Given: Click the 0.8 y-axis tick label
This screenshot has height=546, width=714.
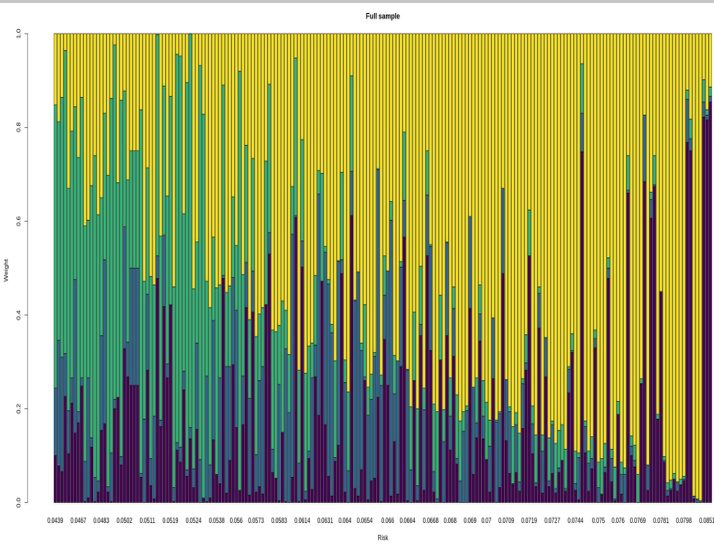Looking at the screenshot, I should coord(19,127).
